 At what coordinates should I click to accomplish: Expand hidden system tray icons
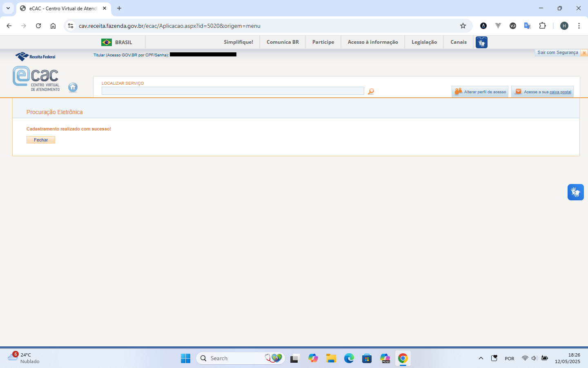pyautogui.click(x=481, y=358)
